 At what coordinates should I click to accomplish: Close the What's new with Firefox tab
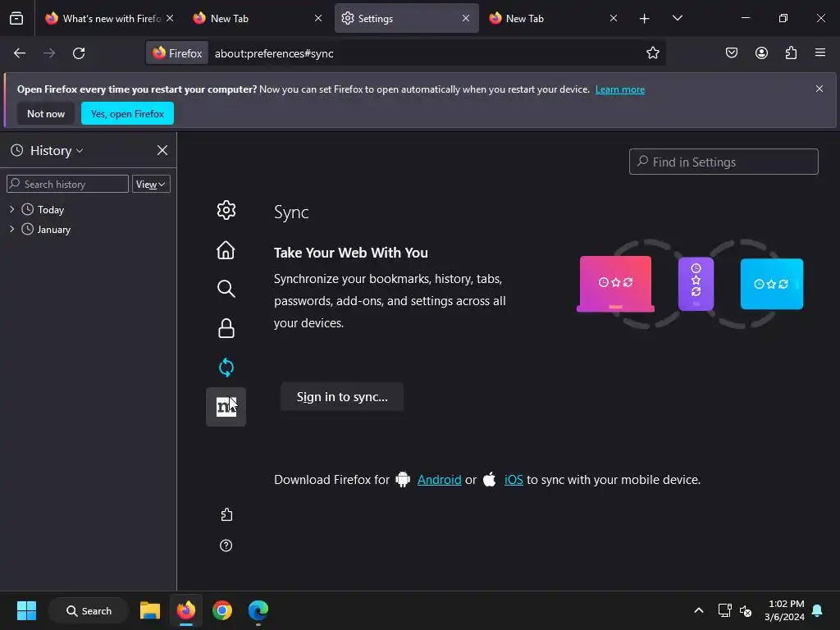pos(170,19)
